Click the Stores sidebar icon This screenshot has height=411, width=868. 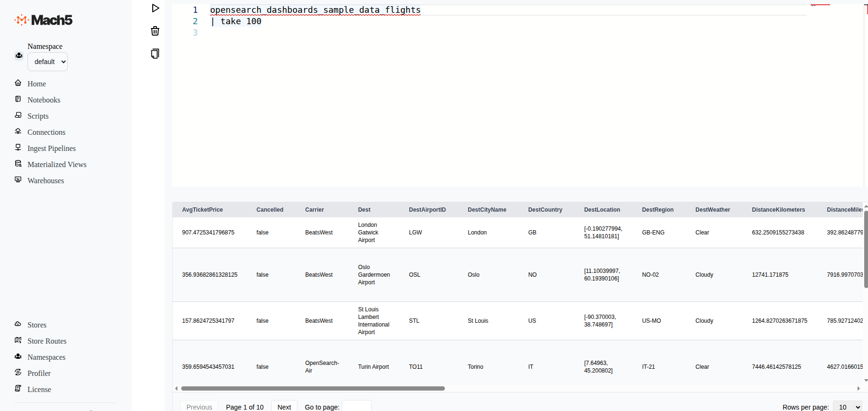click(18, 324)
